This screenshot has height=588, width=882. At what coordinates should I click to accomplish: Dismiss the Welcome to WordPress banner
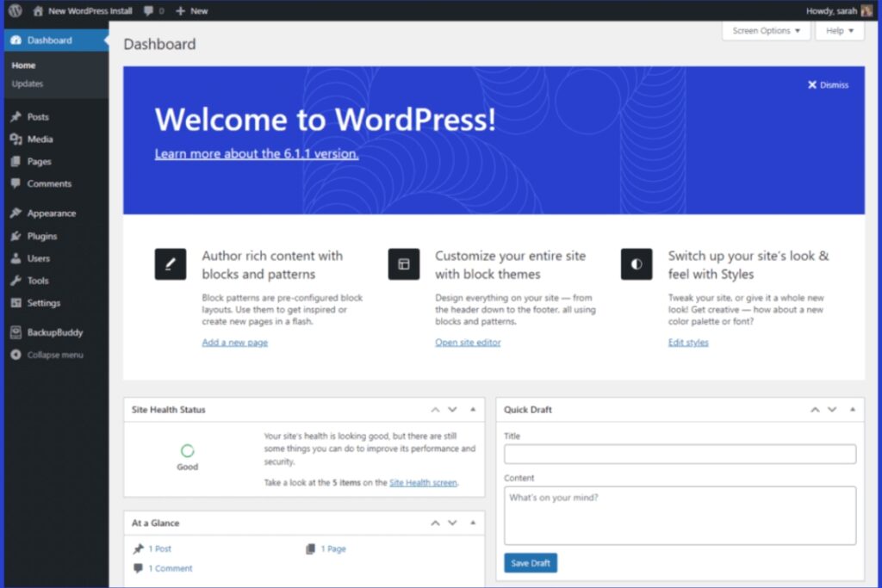pyautogui.click(x=827, y=84)
